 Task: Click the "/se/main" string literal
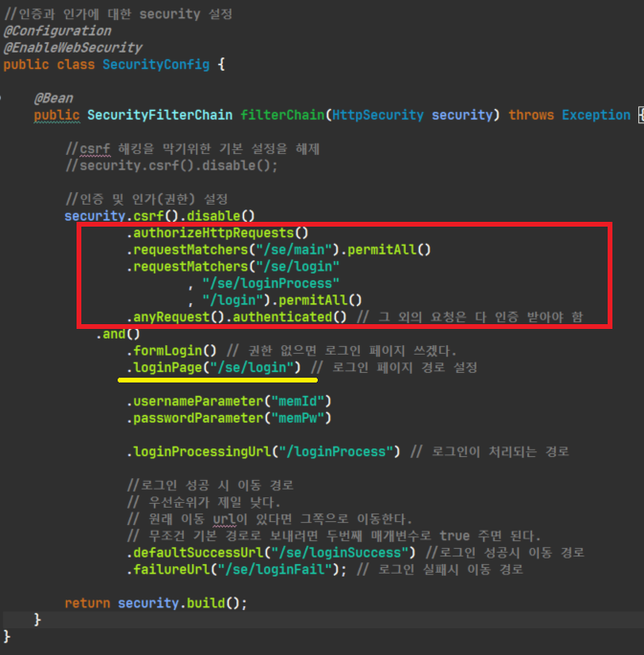point(294,250)
